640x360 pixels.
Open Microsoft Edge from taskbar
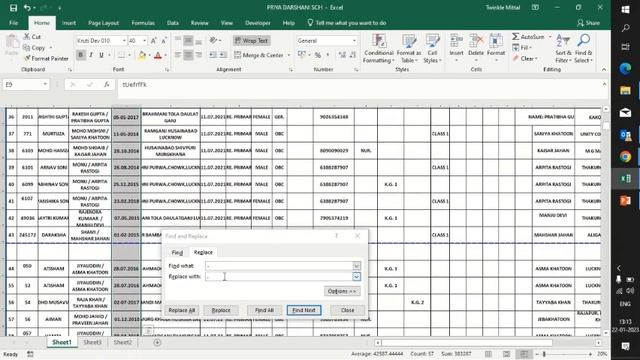point(625,68)
